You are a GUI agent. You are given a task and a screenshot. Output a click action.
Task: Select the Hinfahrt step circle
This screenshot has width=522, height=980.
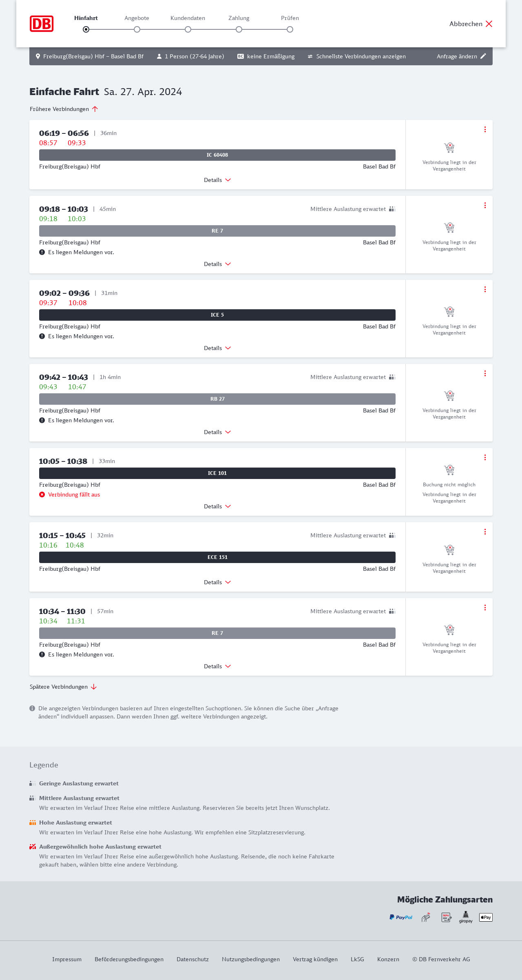click(86, 29)
